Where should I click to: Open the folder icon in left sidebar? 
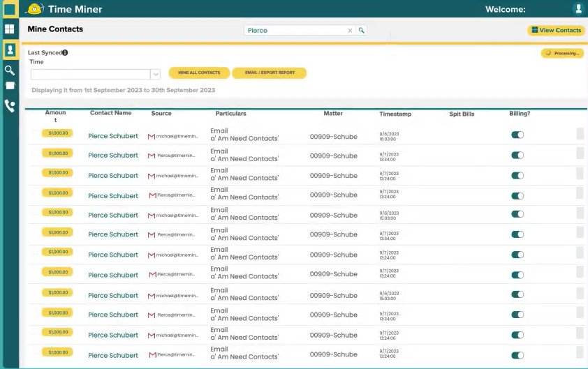pos(10,86)
